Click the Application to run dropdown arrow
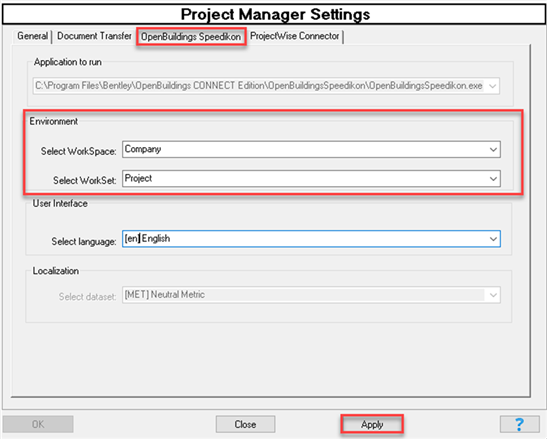547x439 pixels. [492, 86]
